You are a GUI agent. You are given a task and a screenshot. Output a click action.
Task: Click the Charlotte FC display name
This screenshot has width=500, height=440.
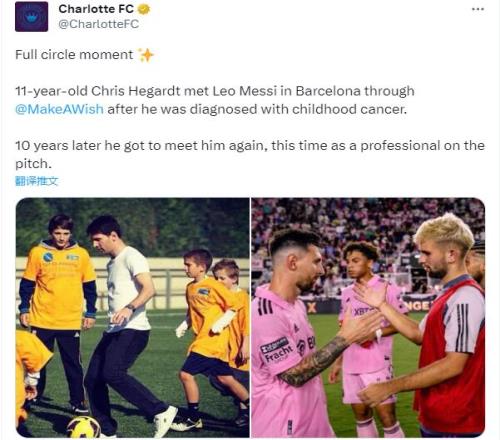tap(96, 9)
